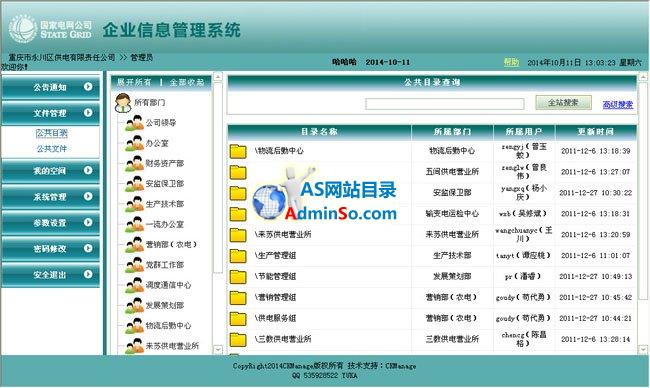Screen dimensions: 650x388
Task: Select 财务资产部 in department tree
Action: click(165, 164)
